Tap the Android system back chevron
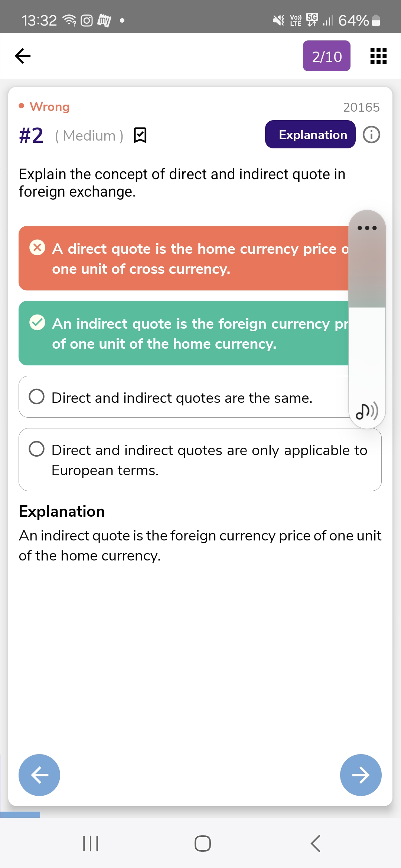The height and width of the screenshot is (868, 401). coord(315,844)
